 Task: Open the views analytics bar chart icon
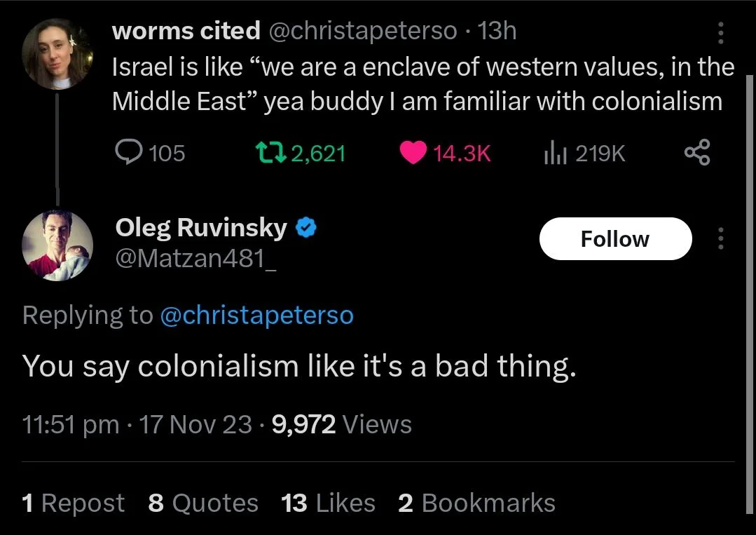point(555,154)
